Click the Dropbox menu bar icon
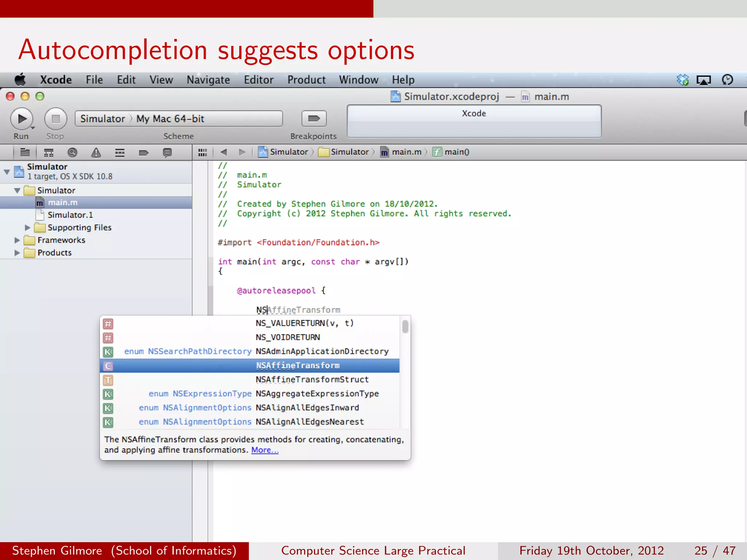The image size is (747, 560). click(x=682, y=79)
